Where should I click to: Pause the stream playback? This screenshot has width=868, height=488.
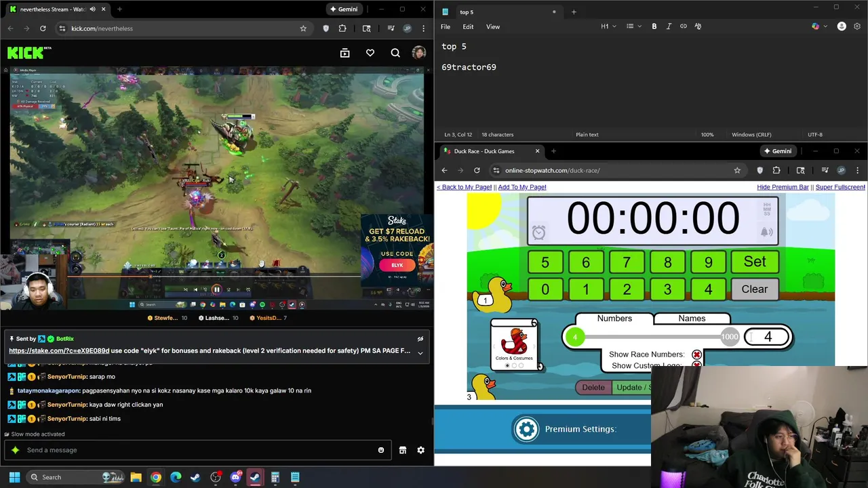[x=216, y=289]
